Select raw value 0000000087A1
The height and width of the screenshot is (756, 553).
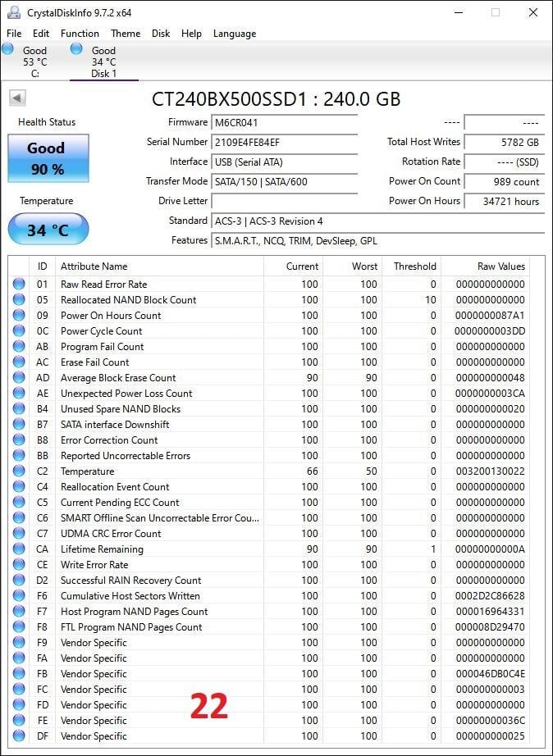[x=490, y=316]
